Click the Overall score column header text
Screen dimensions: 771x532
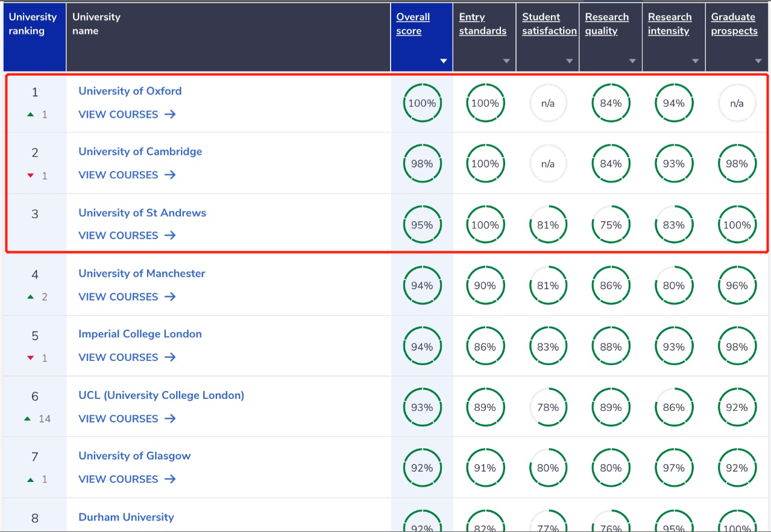pyautogui.click(x=413, y=24)
